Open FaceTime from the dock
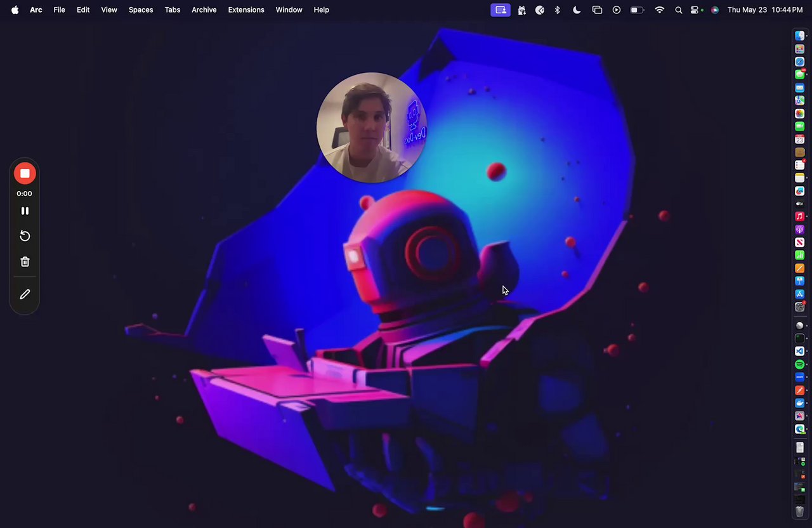 (800, 126)
